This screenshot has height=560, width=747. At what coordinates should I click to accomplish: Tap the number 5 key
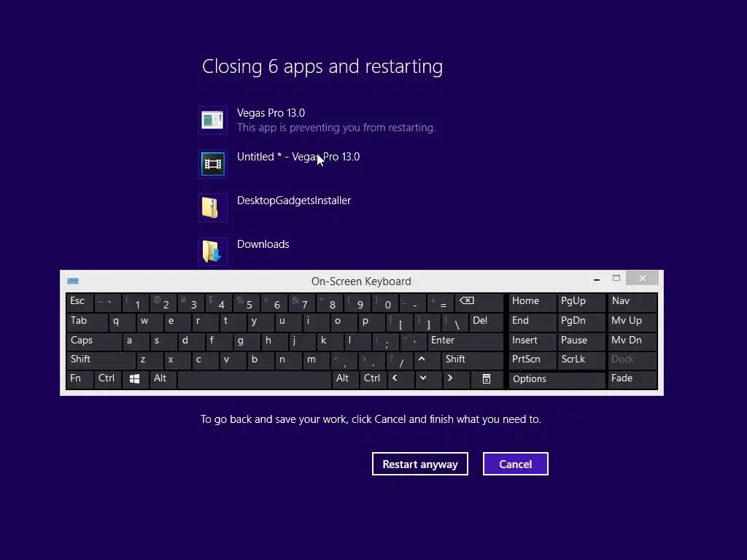pos(246,303)
